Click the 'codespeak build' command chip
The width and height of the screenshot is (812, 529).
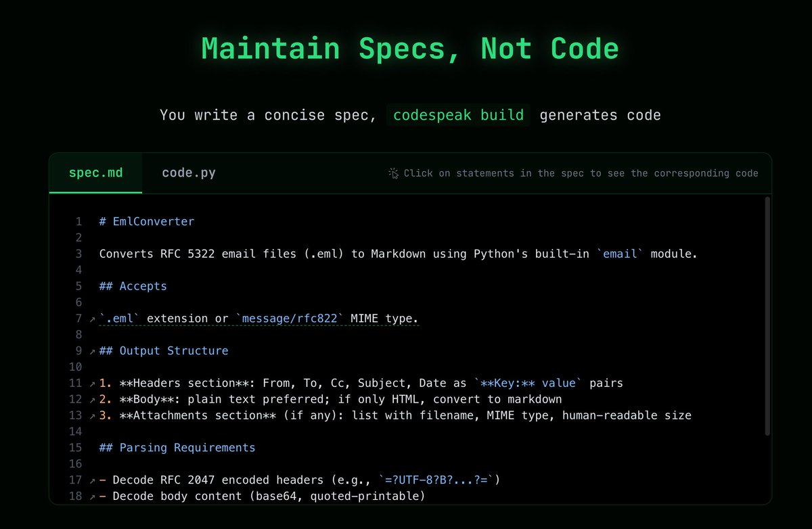pyautogui.click(x=459, y=115)
